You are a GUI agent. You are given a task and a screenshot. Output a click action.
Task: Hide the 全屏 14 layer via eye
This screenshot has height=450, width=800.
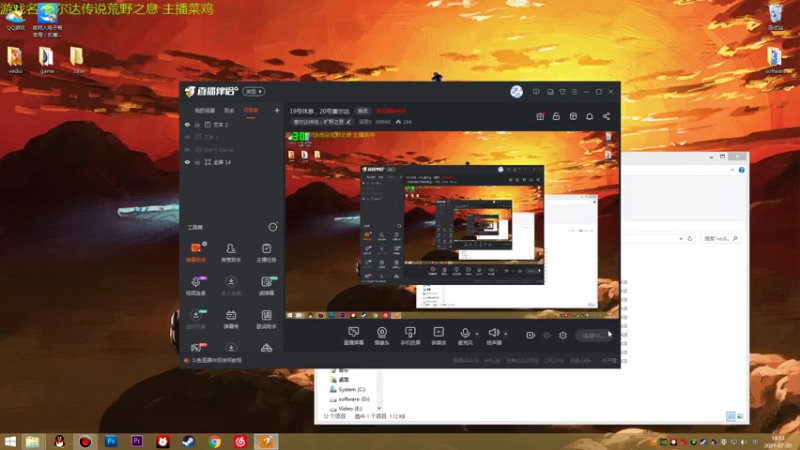click(187, 162)
